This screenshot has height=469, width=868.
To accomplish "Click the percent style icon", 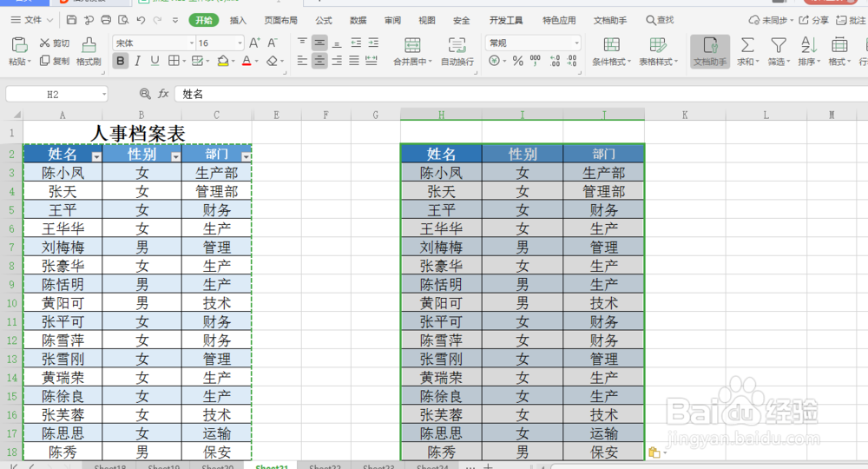I will [517, 61].
